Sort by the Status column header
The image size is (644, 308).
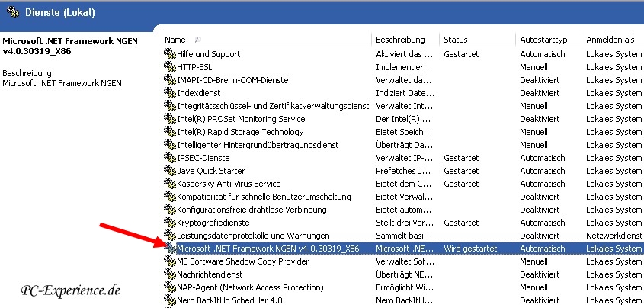(x=456, y=40)
